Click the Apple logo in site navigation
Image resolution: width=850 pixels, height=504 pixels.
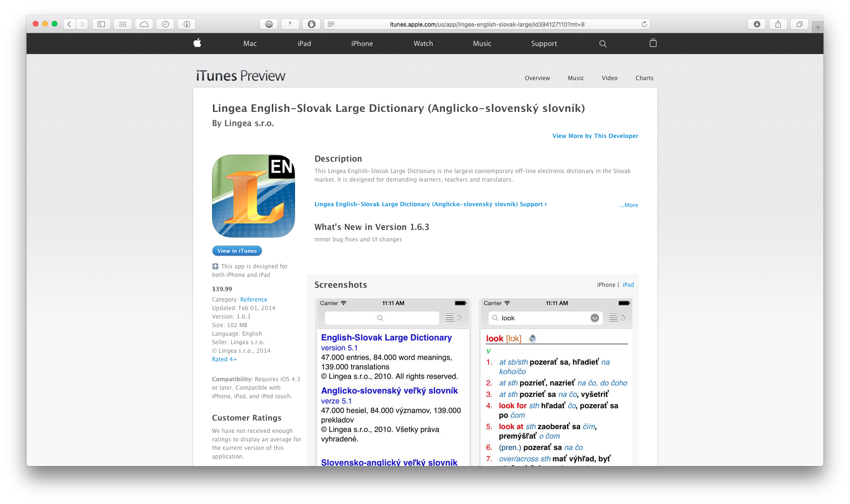(197, 43)
